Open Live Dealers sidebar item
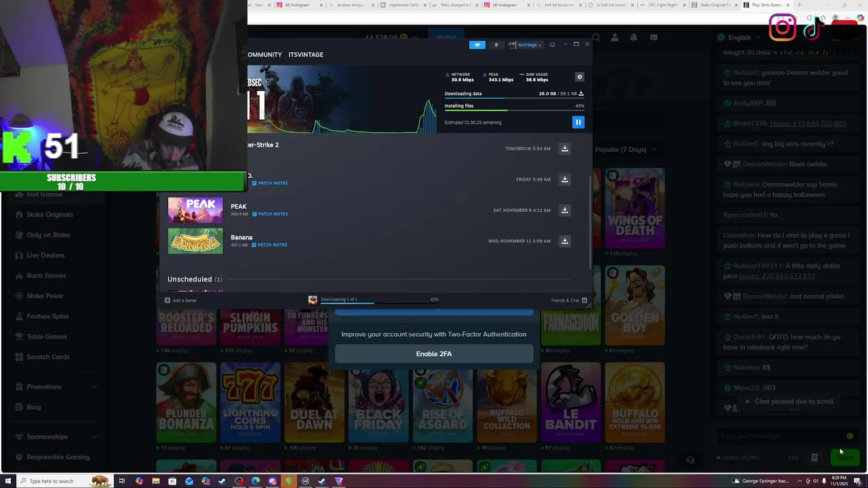Screen dimensions: 868x488 click(45, 256)
